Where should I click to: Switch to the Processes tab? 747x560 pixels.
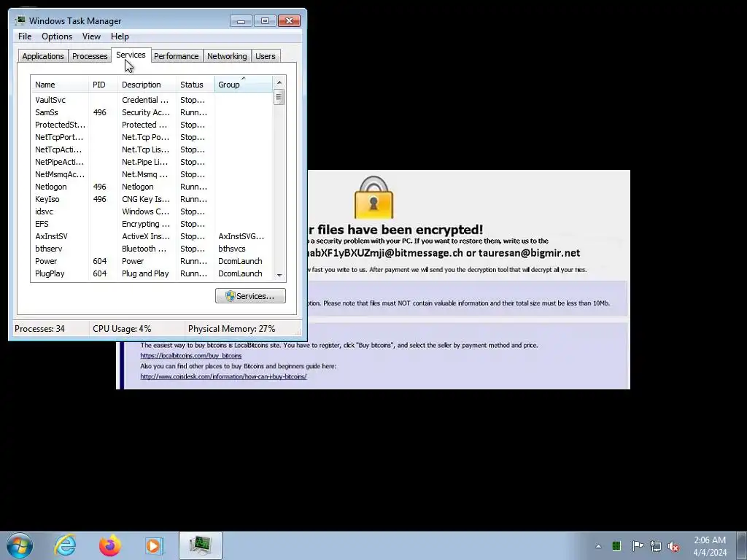[90, 56]
